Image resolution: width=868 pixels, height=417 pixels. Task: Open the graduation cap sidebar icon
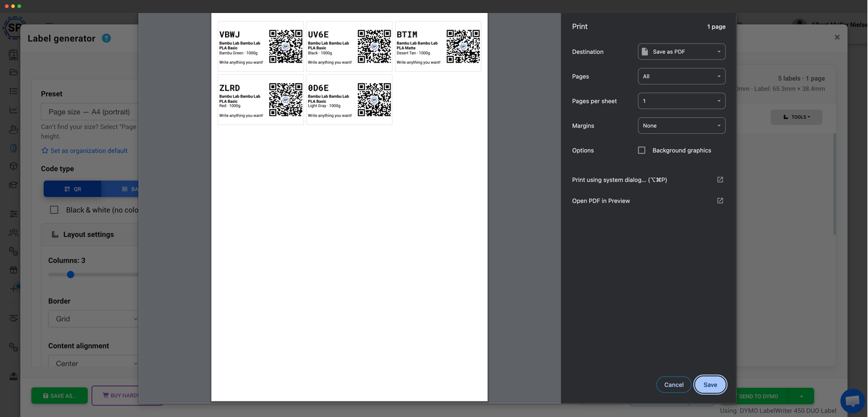click(14, 185)
